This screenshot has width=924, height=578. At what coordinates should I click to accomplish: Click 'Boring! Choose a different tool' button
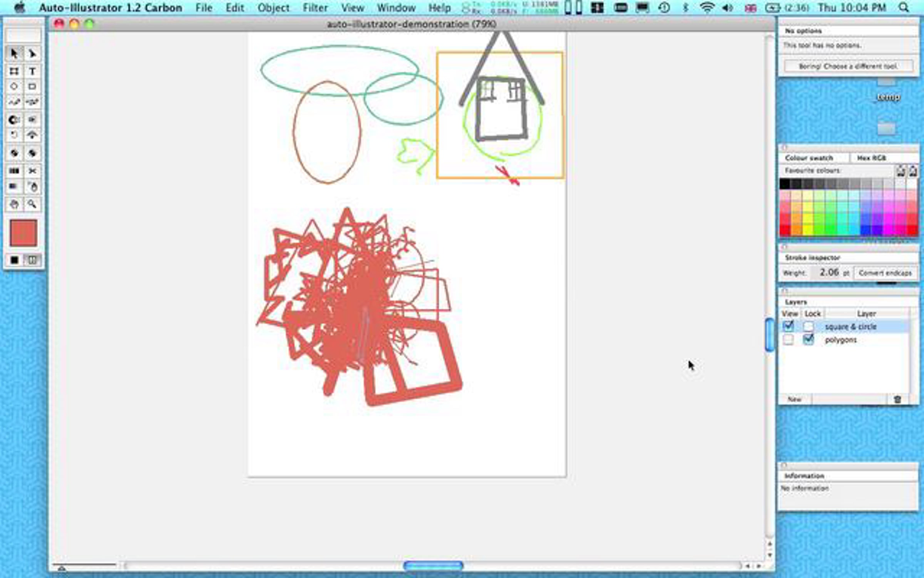(x=848, y=66)
